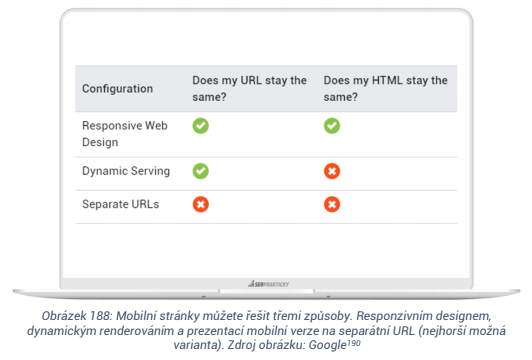The image size is (532, 360).
Task: Click the "Zdroj obrázku: Google" source text
Action: click(287, 345)
